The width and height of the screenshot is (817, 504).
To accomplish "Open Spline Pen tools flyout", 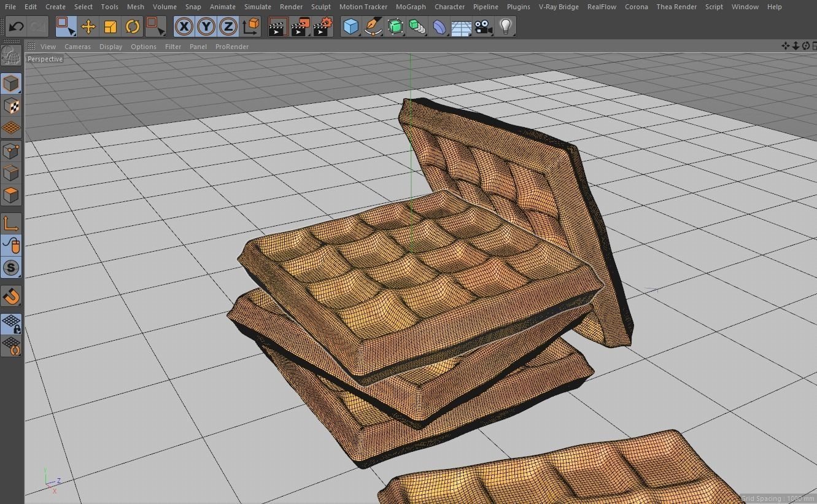I will coord(373,26).
